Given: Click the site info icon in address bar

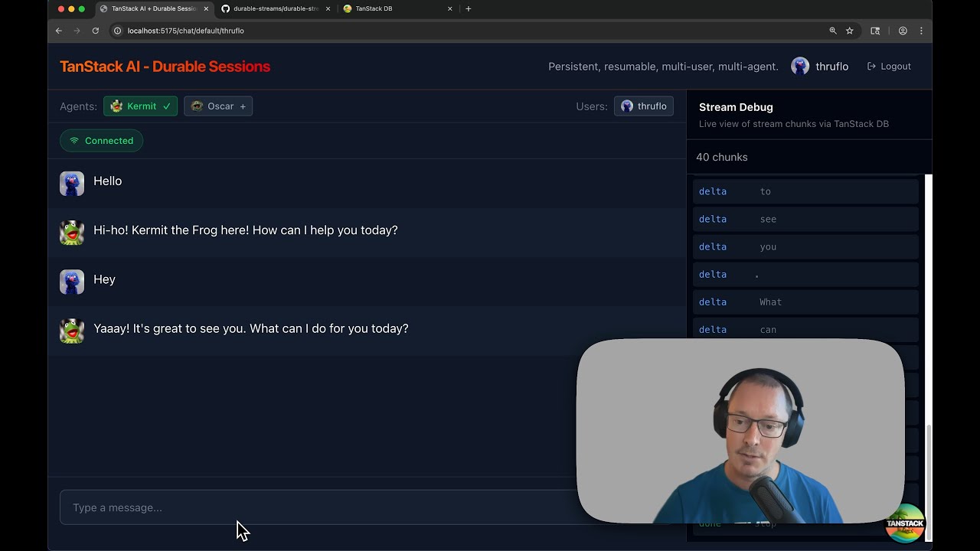Looking at the screenshot, I should pos(118,31).
